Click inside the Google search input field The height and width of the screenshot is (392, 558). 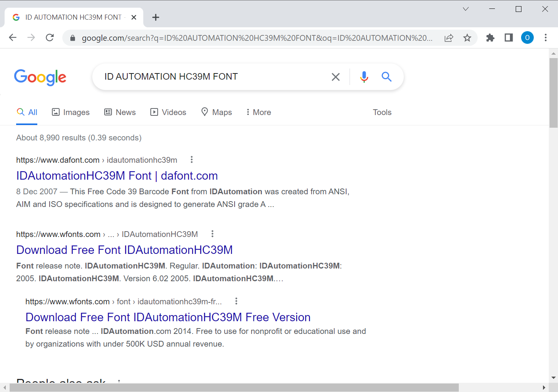[x=212, y=77]
